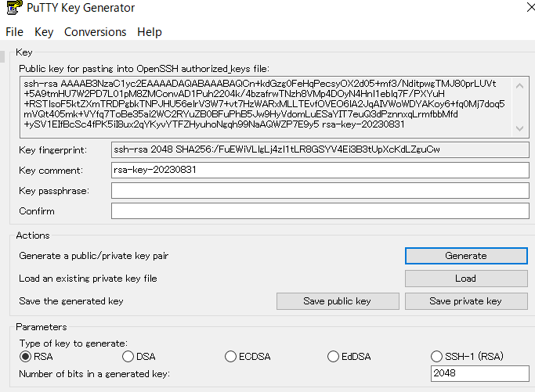
Task: Click Save private key button
Action: (x=466, y=301)
